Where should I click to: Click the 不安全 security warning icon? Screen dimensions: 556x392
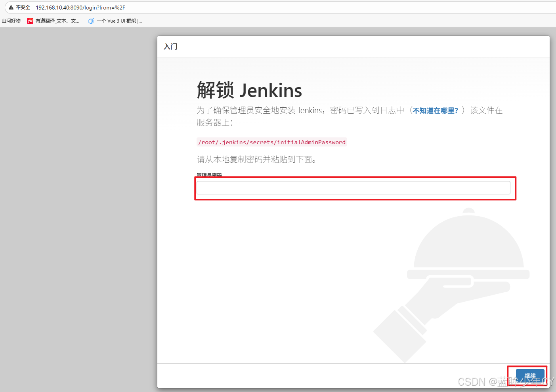(x=11, y=8)
